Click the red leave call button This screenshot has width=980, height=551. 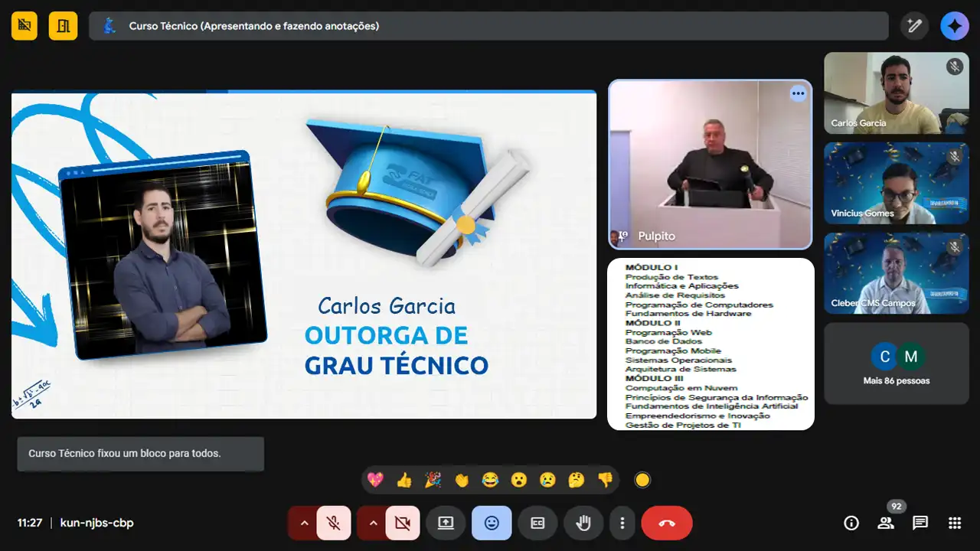pos(666,523)
